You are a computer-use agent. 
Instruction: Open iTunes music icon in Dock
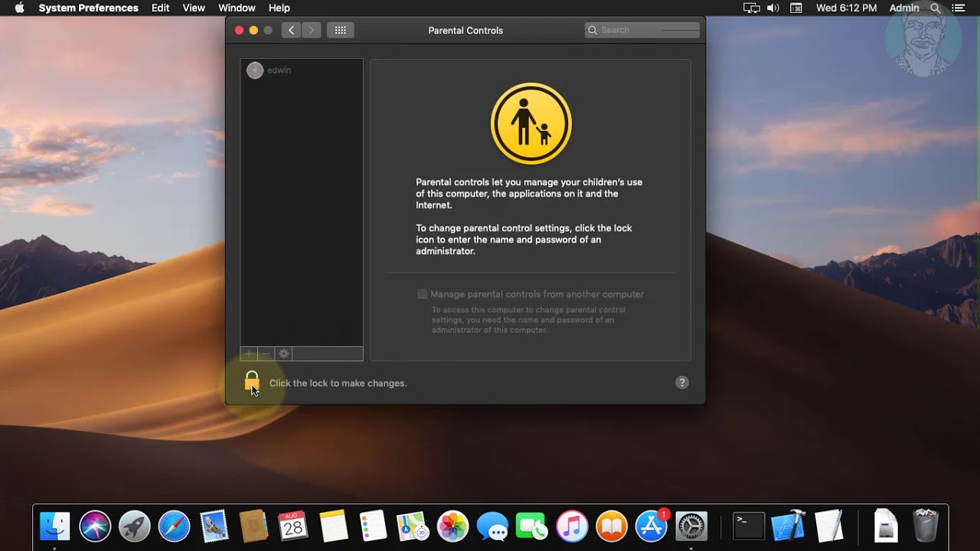click(x=572, y=527)
